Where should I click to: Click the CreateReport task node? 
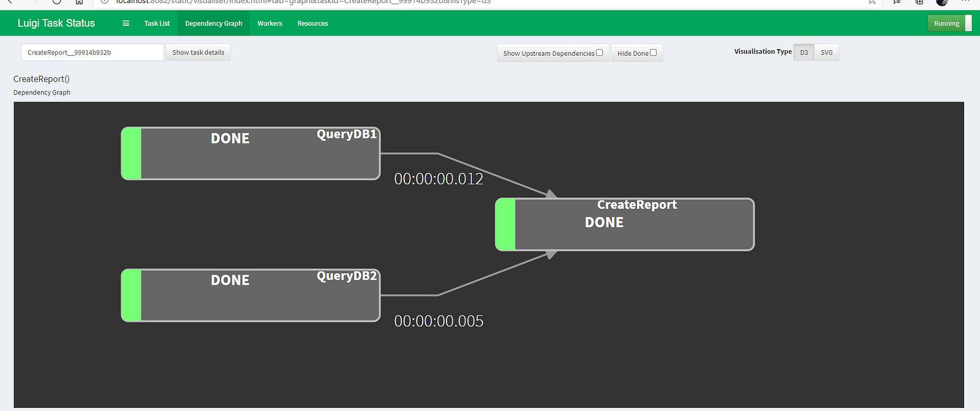(x=625, y=224)
